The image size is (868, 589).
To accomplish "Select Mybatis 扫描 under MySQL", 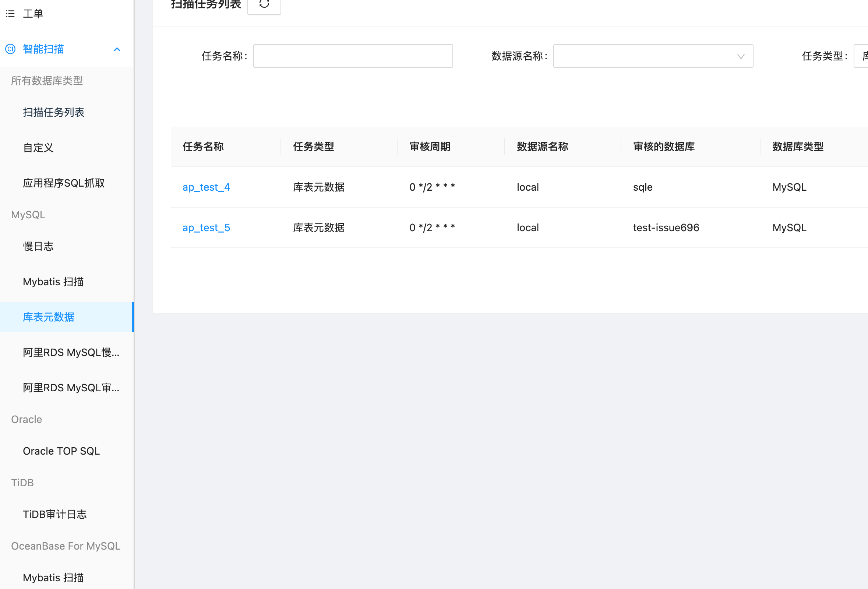I will (x=53, y=282).
